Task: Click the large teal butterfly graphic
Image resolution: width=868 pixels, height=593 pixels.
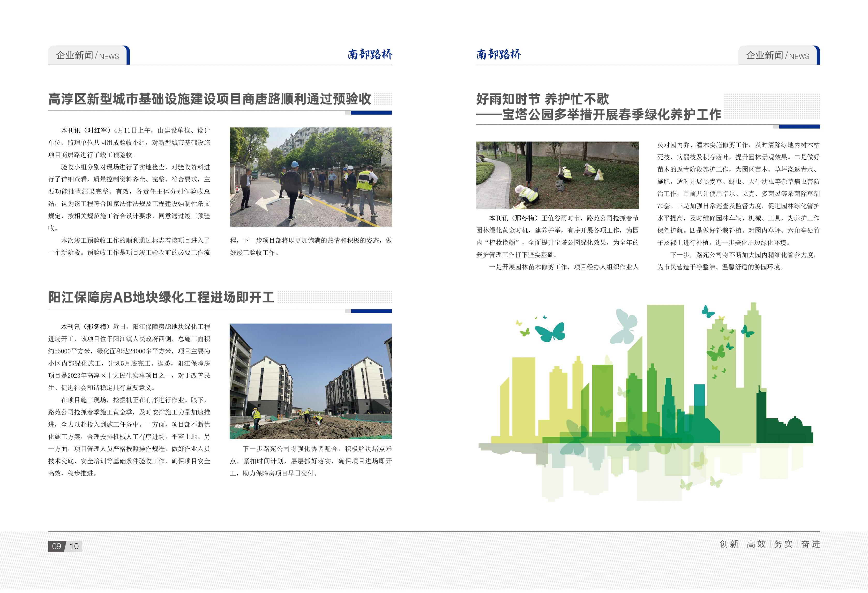Action: (550, 332)
